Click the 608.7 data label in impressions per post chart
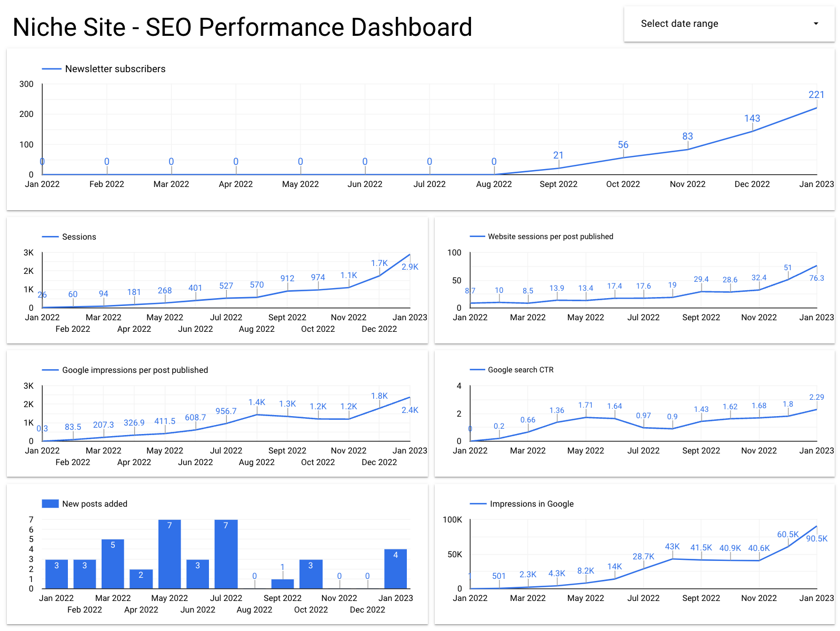This screenshot has width=840, height=631. click(195, 418)
